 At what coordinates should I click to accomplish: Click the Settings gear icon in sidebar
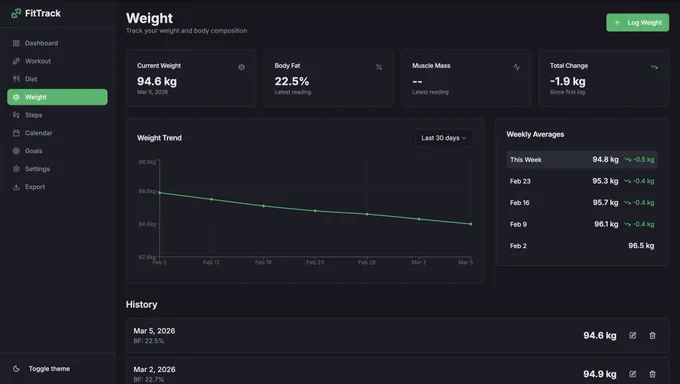click(x=16, y=169)
